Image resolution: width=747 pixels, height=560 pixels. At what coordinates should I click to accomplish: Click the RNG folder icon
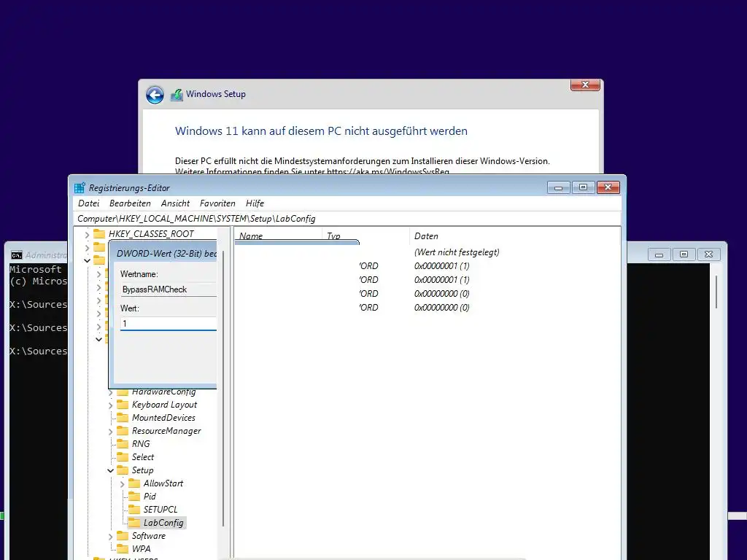click(x=123, y=444)
